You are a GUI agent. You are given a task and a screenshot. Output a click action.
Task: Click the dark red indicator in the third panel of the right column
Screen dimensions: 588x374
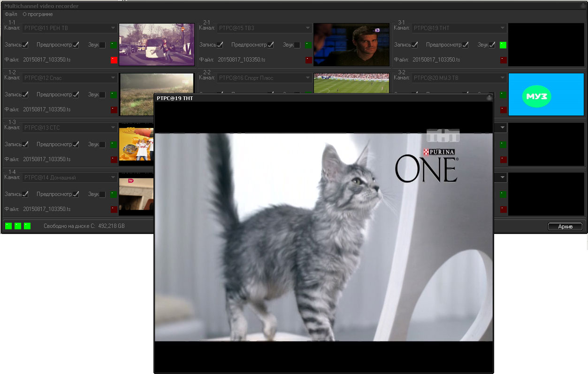pyautogui.click(x=503, y=160)
